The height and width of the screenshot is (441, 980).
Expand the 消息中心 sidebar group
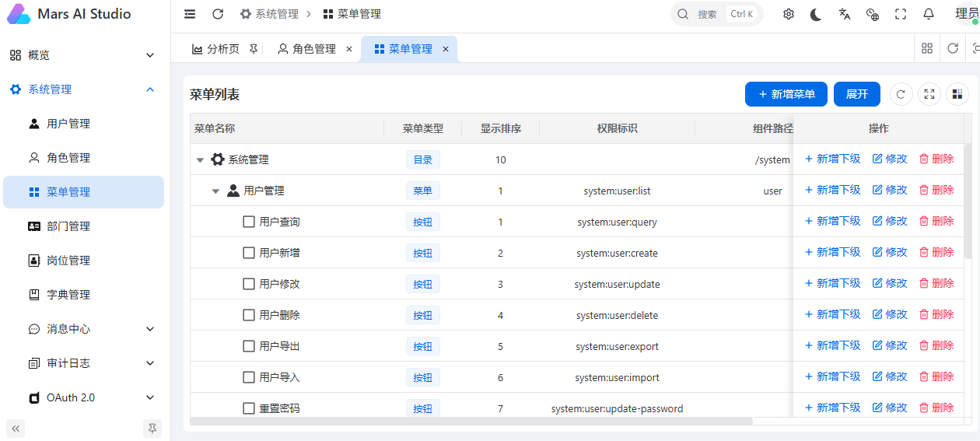(86, 329)
